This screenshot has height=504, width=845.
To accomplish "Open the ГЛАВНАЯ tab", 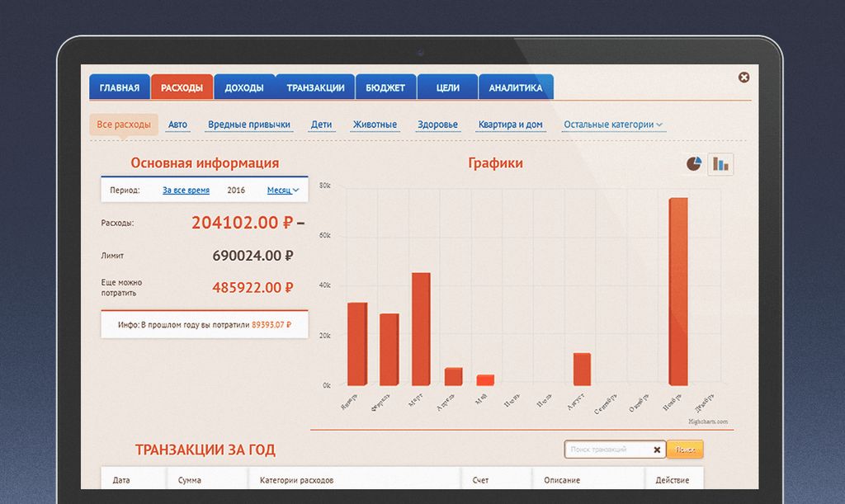I will pyautogui.click(x=120, y=87).
